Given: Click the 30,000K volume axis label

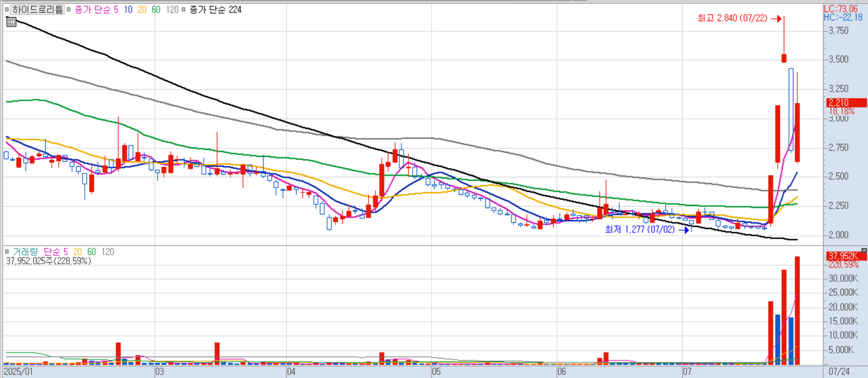Looking at the screenshot, I should 843,279.
